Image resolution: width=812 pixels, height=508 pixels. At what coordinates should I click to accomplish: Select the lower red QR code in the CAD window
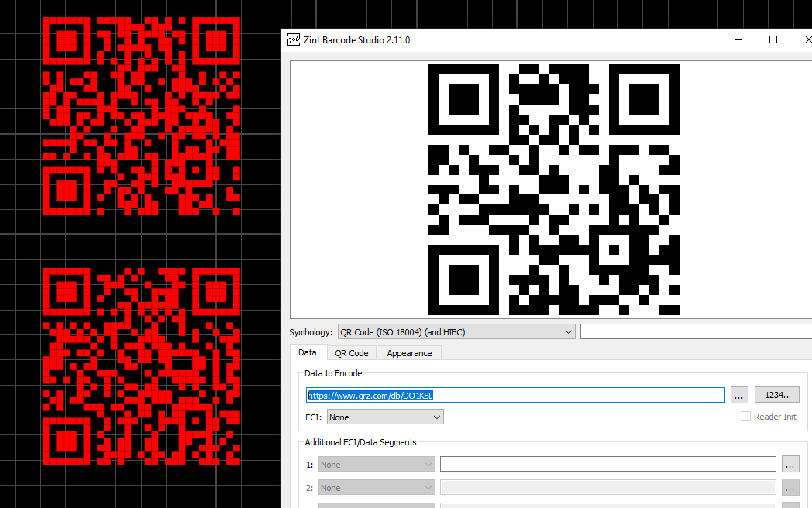(141, 366)
